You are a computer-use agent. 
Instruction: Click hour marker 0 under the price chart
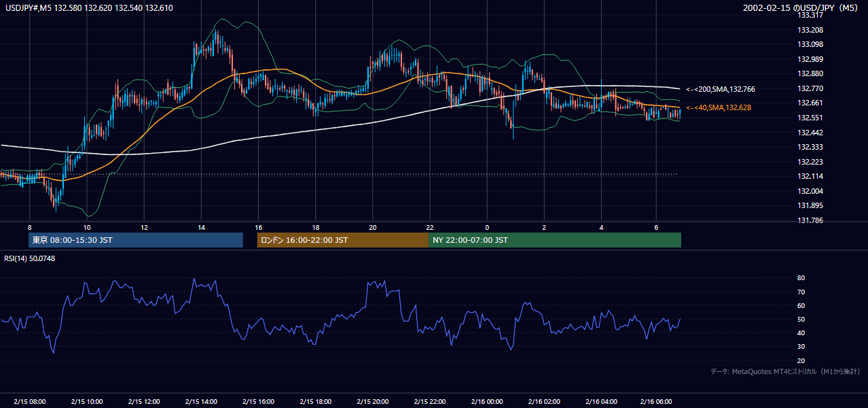click(487, 227)
